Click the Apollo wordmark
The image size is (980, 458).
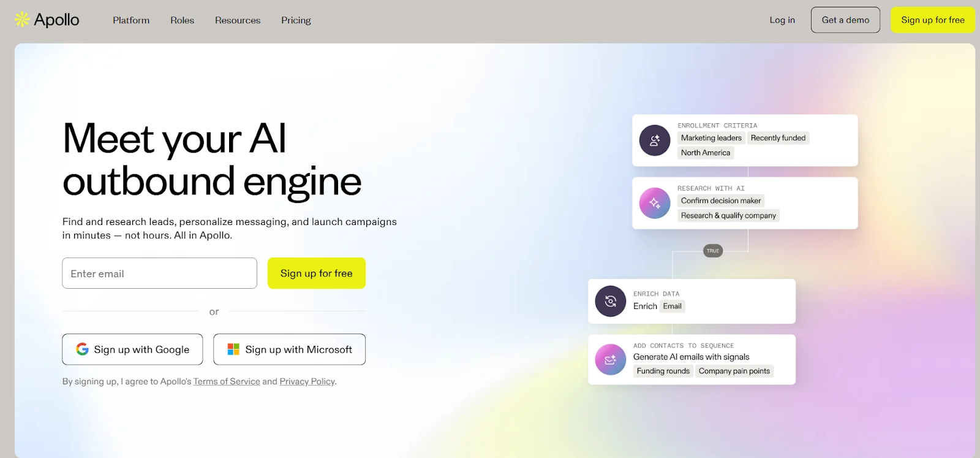[56, 20]
